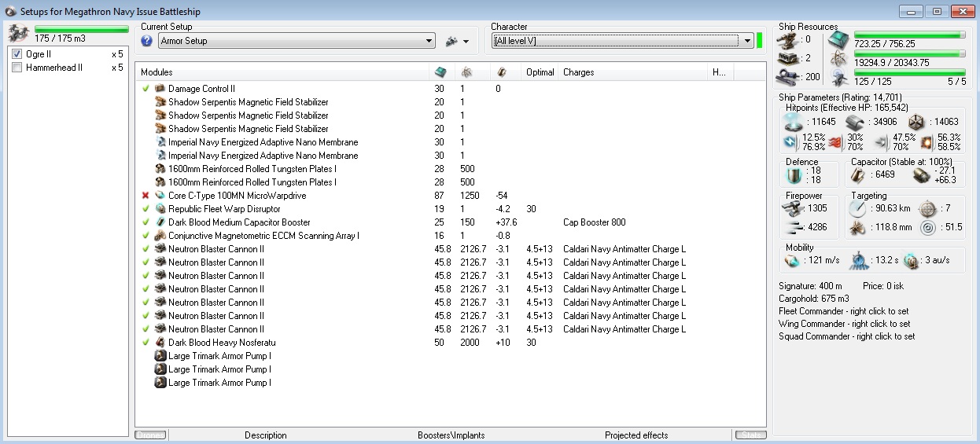
Task: Open the Character [All level V] dropdown
Action: (x=621, y=41)
